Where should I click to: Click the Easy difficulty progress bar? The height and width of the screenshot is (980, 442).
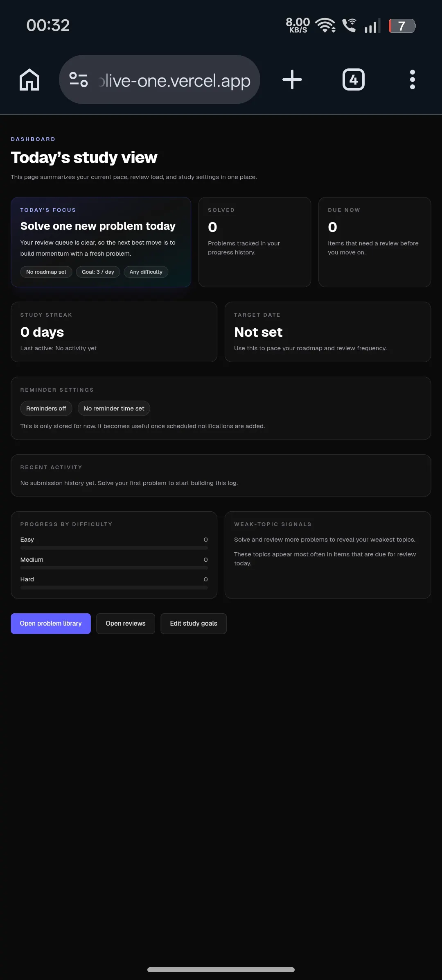click(114, 548)
